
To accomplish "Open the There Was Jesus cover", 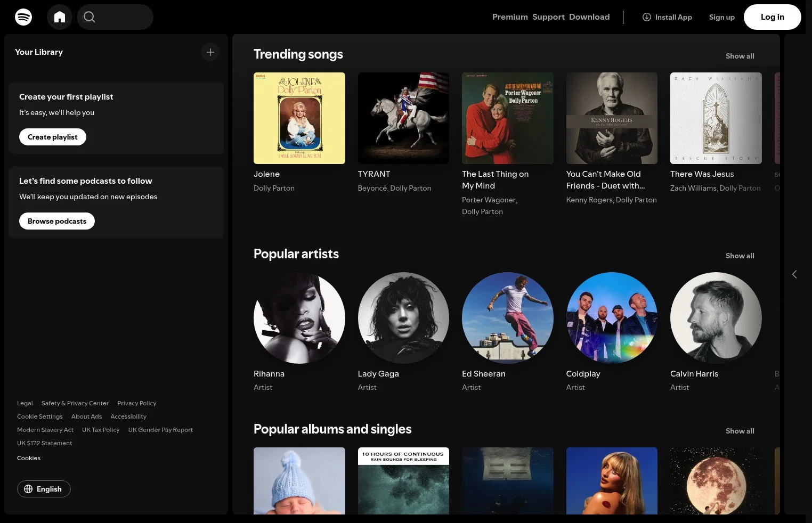I will pyautogui.click(x=716, y=118).
